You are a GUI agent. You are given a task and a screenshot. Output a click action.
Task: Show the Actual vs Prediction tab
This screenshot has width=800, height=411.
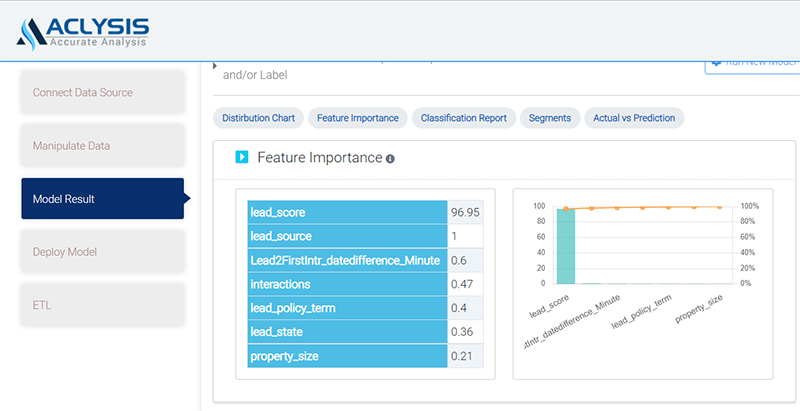coord(633,118)
